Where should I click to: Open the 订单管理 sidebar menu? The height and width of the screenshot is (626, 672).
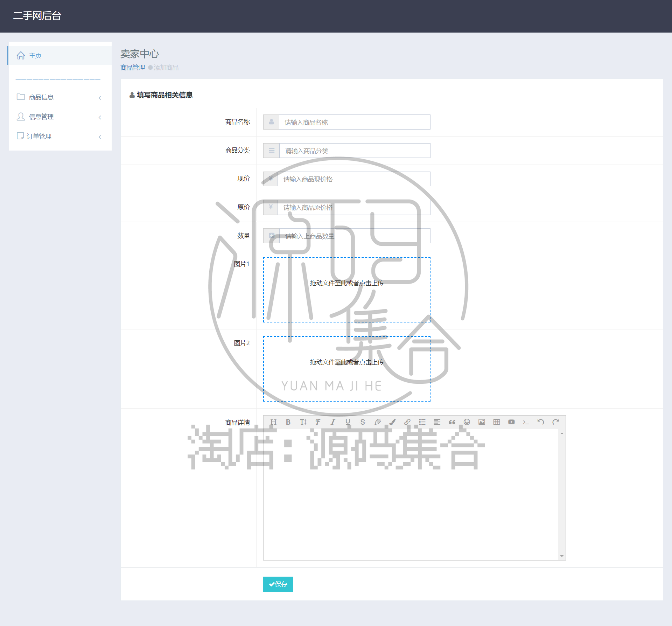pyautogui.click(x=60, y=137)
